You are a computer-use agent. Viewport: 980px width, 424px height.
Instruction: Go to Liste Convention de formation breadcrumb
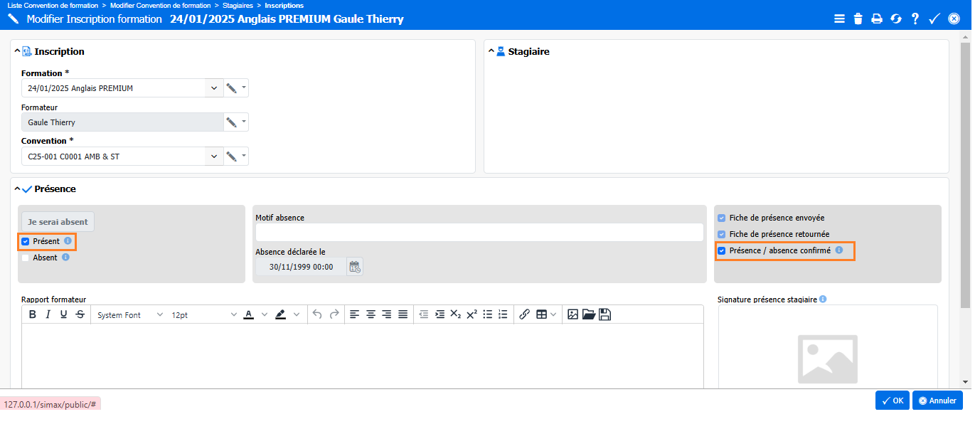click(x=53, y=5)
